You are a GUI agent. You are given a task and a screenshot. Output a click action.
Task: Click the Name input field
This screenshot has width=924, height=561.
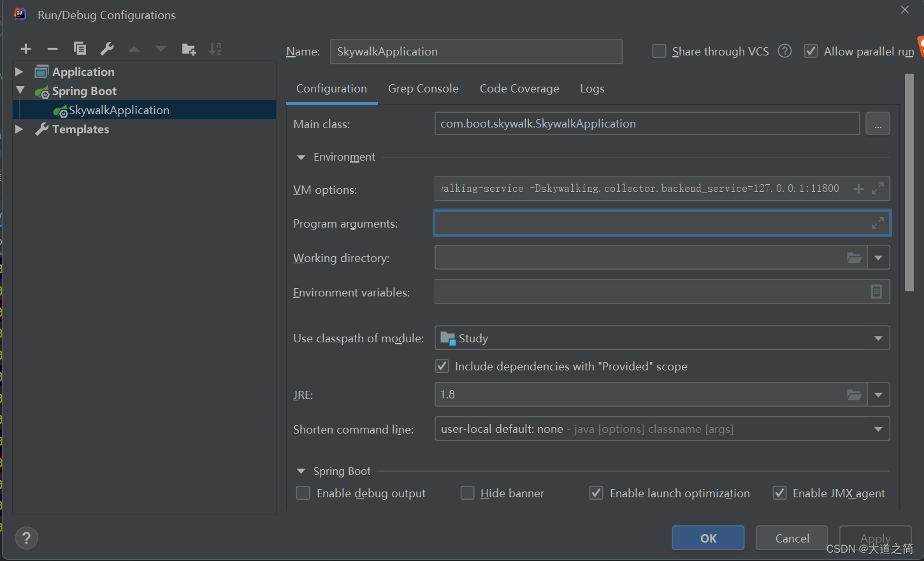pyautogui.click(x=476, y=52)
